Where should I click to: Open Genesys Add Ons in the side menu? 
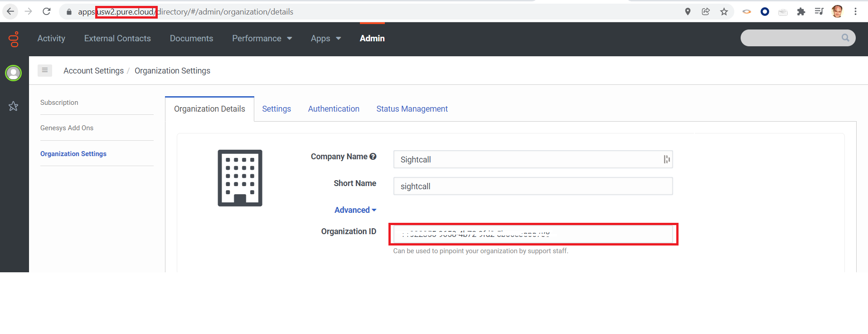point(67,128)
